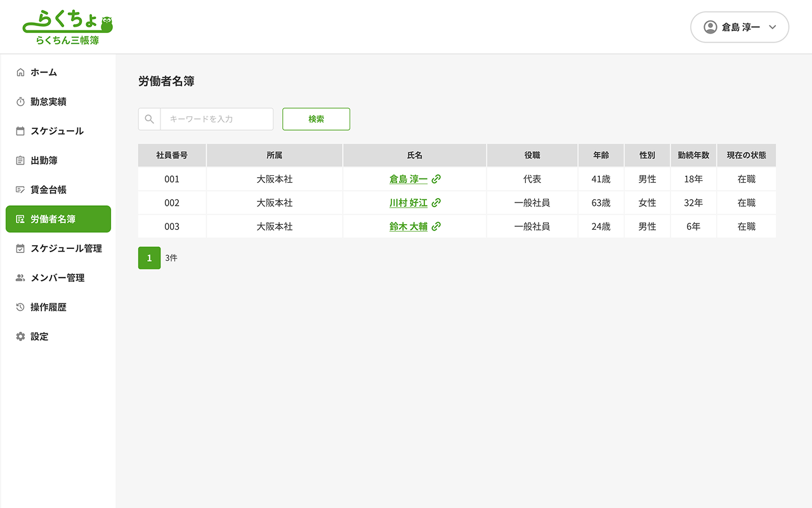Open the スケジュール管理 menu item
This screenshot has width=812, height=508.
pyautogui.click(x=66, y=249)
